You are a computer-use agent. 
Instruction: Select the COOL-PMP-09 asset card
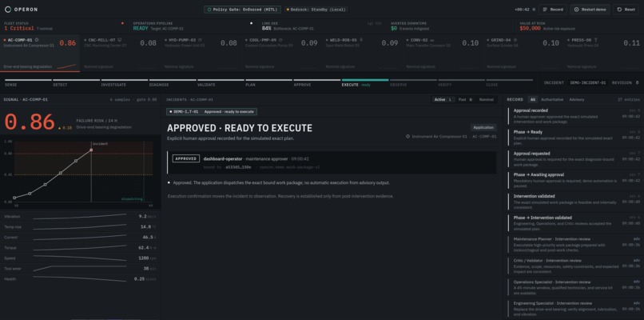(281, 53)
